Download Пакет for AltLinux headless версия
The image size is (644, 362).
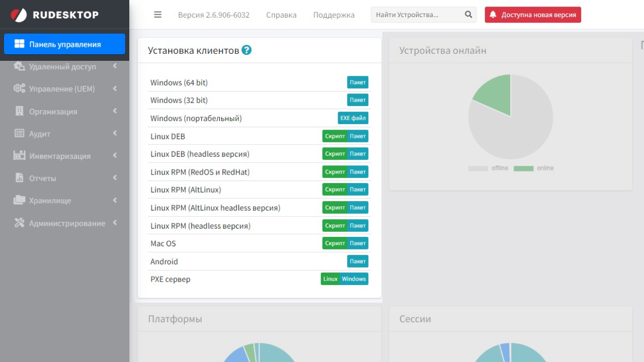358,208
